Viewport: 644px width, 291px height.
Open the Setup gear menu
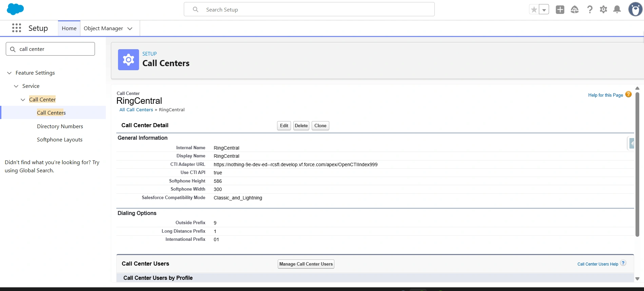(603, 9)
